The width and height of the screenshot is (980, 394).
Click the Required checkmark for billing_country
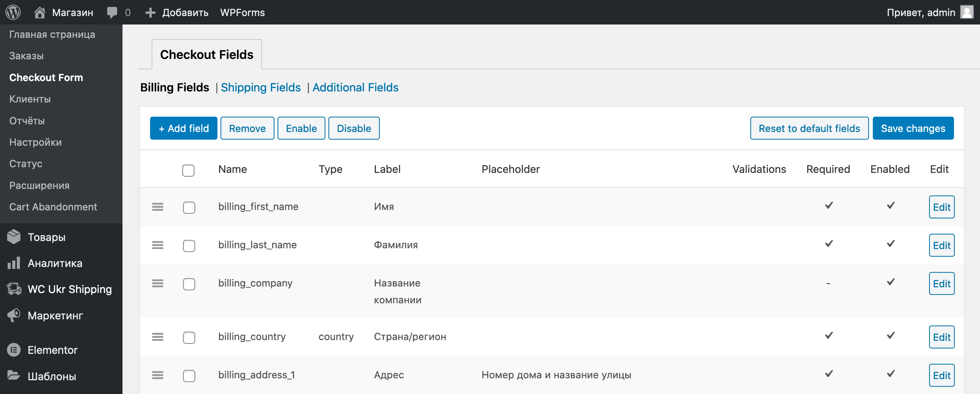click(x=829, y=335)
